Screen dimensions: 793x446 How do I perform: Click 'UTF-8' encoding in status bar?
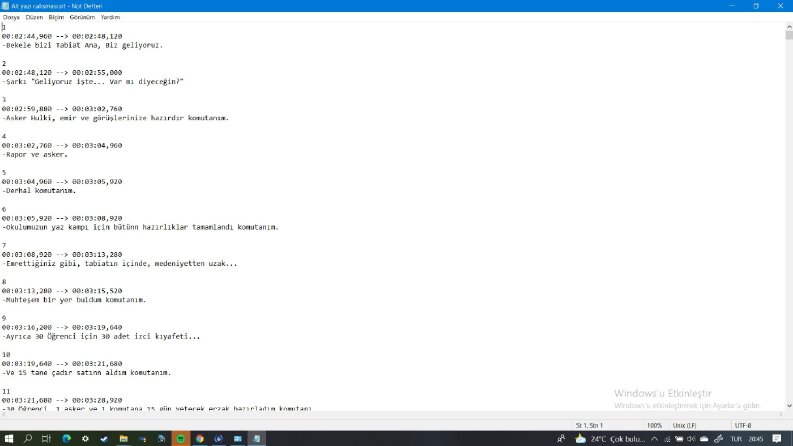pyautogui.click(x=742, y=425)
